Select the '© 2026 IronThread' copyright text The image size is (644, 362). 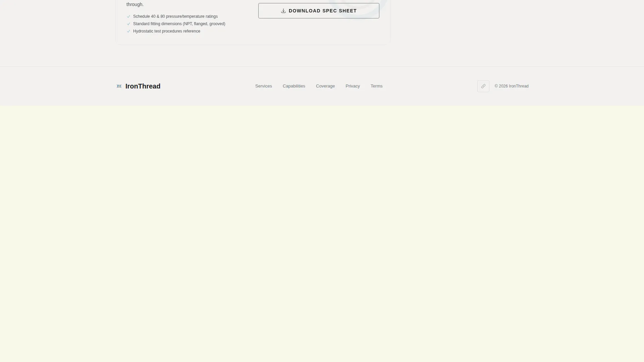pos(512,86)
